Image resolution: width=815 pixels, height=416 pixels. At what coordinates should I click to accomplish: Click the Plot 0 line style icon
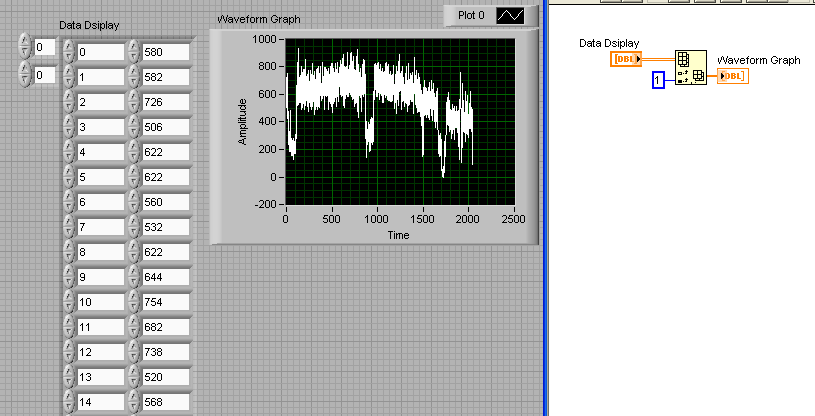pos(510,16)
